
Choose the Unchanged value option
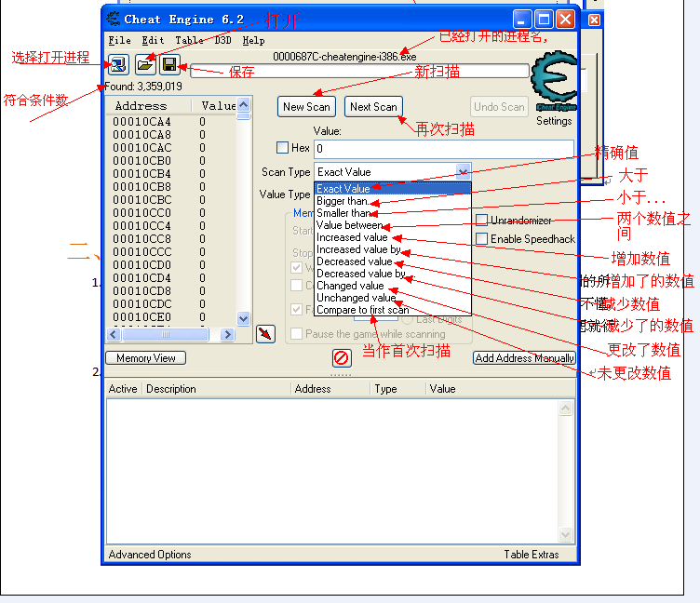tap(393, 297)
